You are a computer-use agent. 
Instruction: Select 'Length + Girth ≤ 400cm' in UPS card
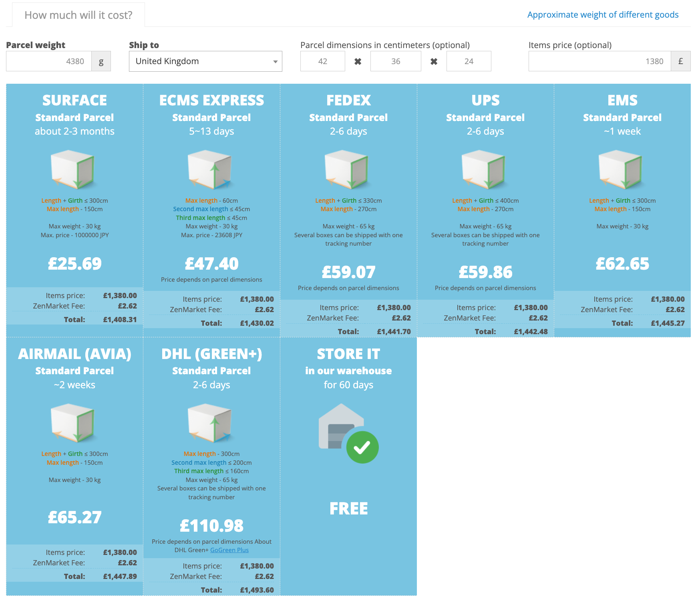click(486, 201)
